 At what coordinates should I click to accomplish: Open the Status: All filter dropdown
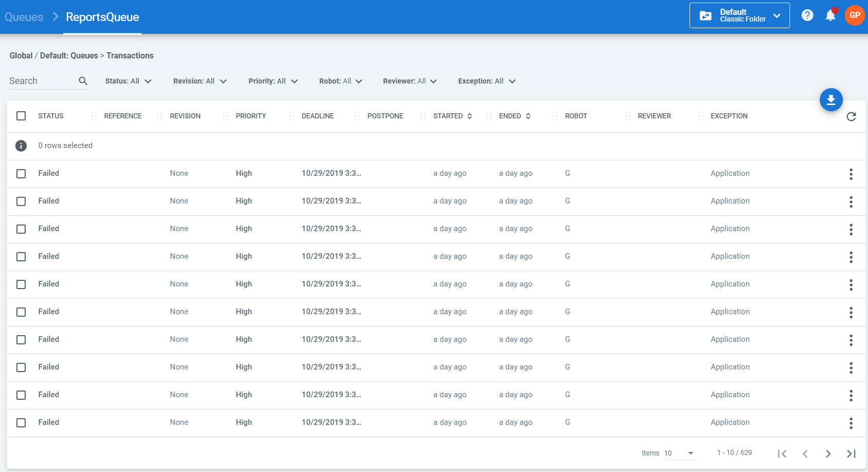pyautogui.click(x=128, y=81)
